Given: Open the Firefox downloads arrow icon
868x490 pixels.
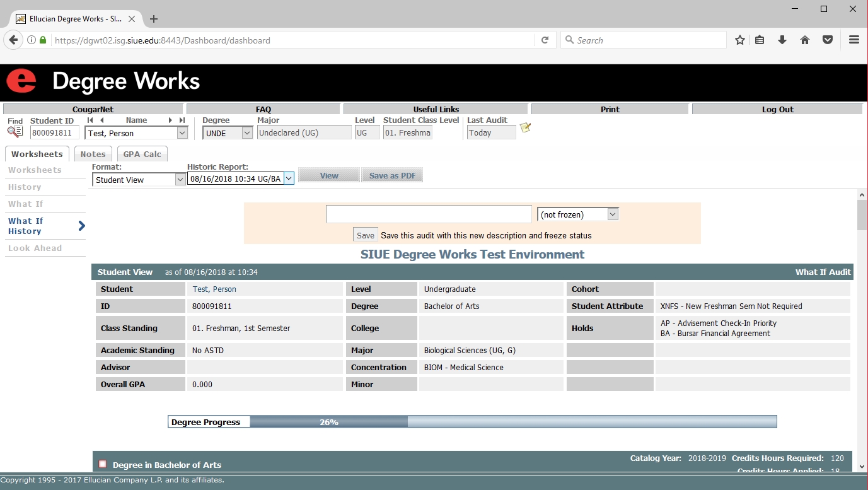Looking at the screenshot, I should coord(782,40).
